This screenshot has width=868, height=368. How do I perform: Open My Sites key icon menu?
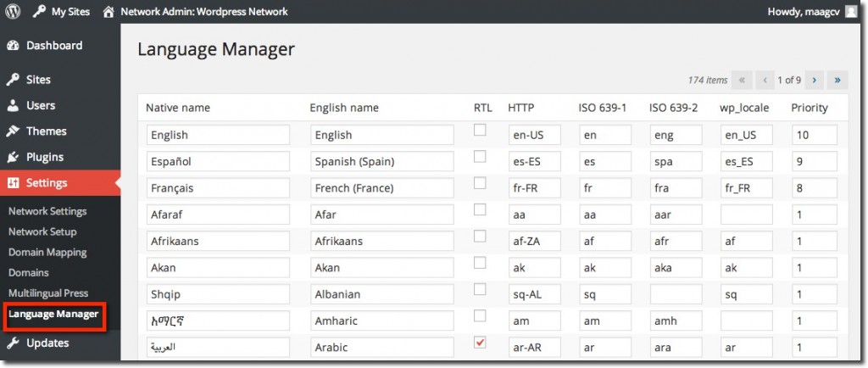[x=39, y=12]
